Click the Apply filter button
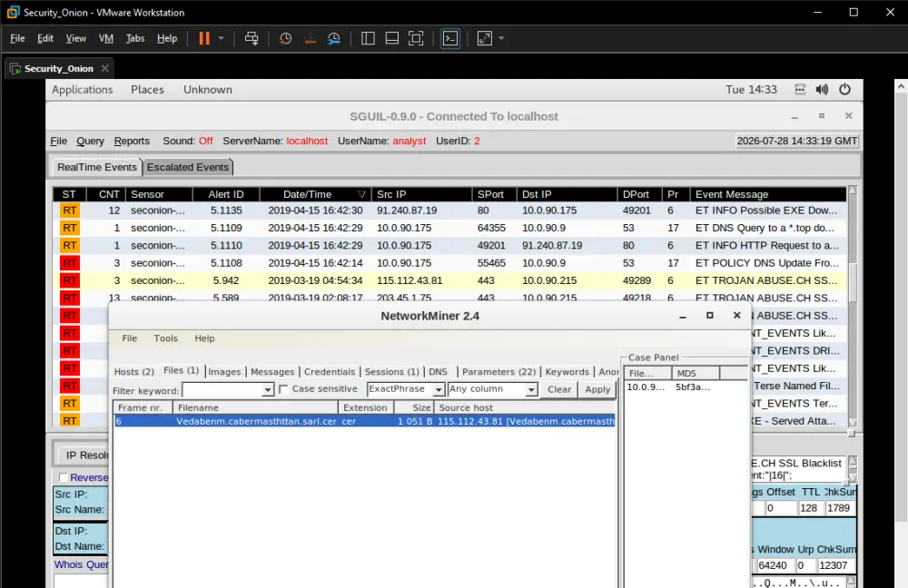Screen dimensions: 908x588 pyautogui.click(x=597, y=389)
